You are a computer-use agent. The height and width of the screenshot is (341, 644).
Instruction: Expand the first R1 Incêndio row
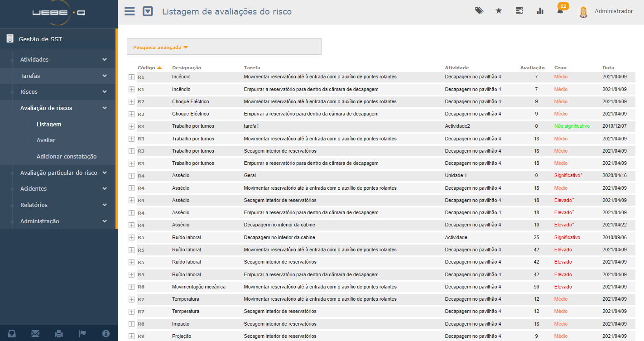click(131, 77)
